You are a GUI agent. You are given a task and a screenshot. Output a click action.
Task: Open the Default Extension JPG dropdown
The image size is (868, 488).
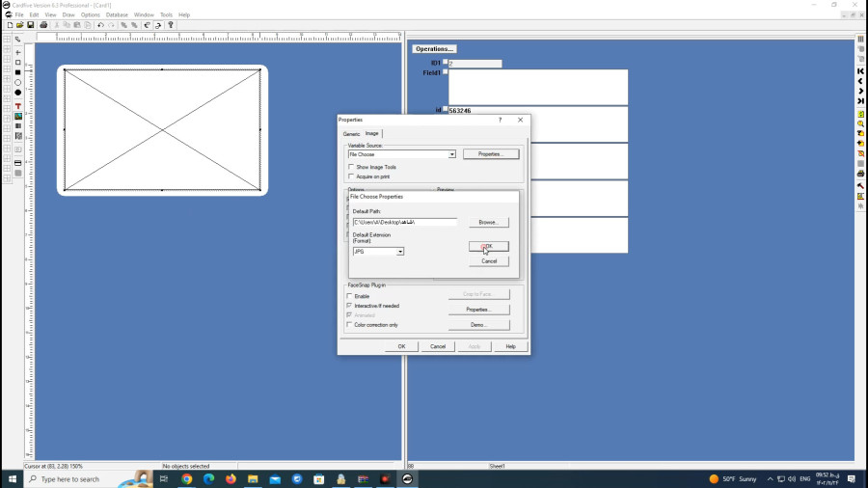(x=399, y=252)
